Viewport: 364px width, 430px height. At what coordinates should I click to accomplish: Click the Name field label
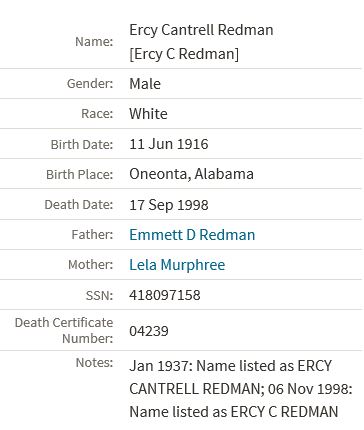pyautogui.click(x=94, y=42)
